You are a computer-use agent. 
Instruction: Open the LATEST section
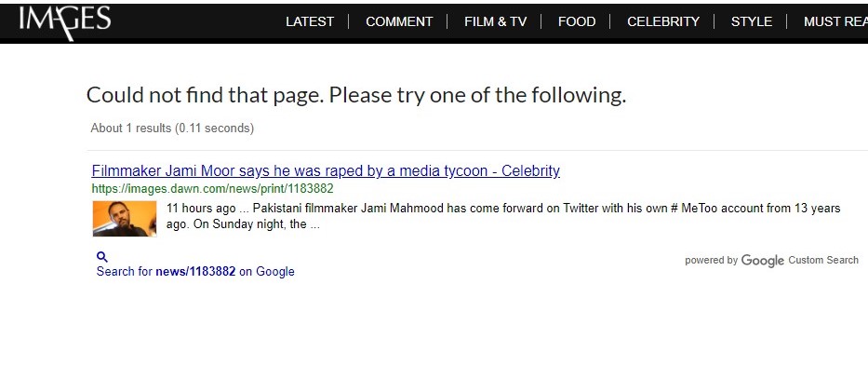pos(310,21)
